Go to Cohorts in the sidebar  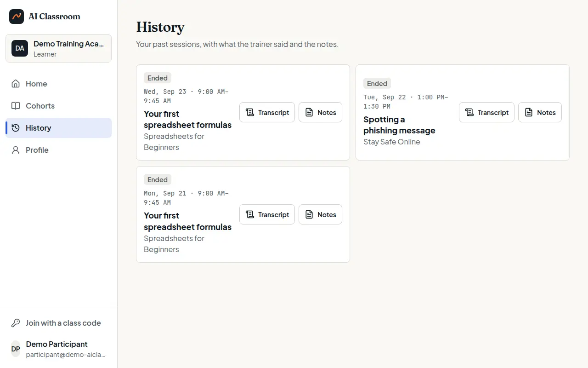(58, 106)
